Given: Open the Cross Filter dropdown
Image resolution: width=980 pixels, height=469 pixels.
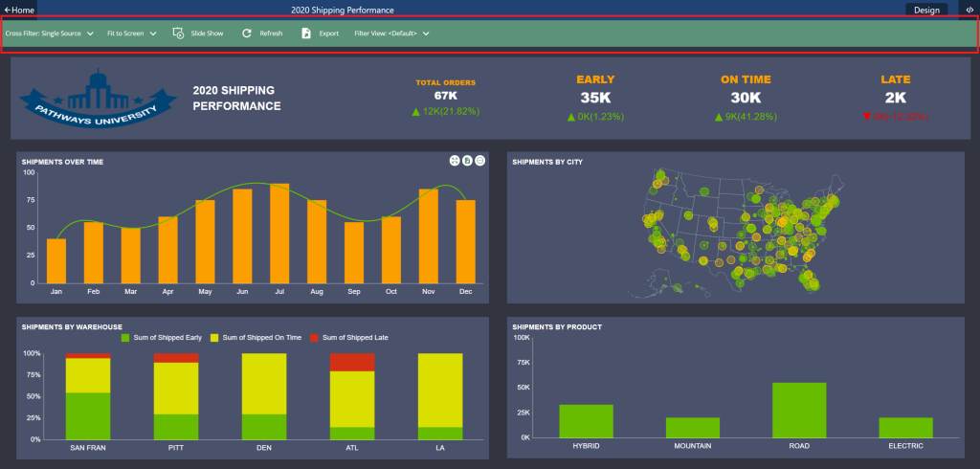Looking at the screenshot, I should click(x=50, y=33).
